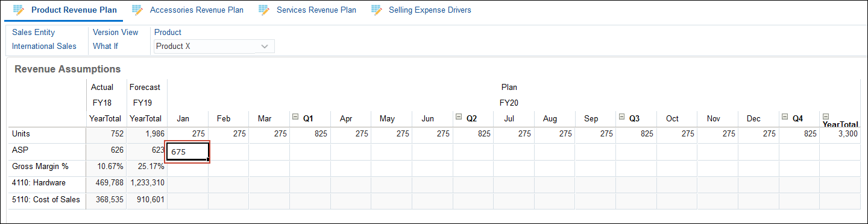Viewport: 868px width, 224px height.
Task: Click the Nov column header
Action: (x=717, y=119)
